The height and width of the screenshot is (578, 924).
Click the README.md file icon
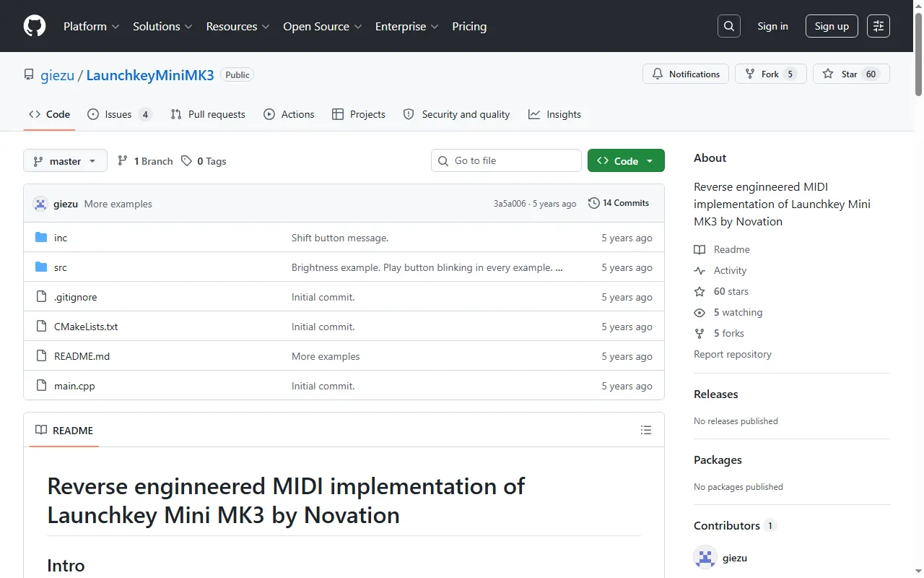pyautogui.click(x=41, y=356)
